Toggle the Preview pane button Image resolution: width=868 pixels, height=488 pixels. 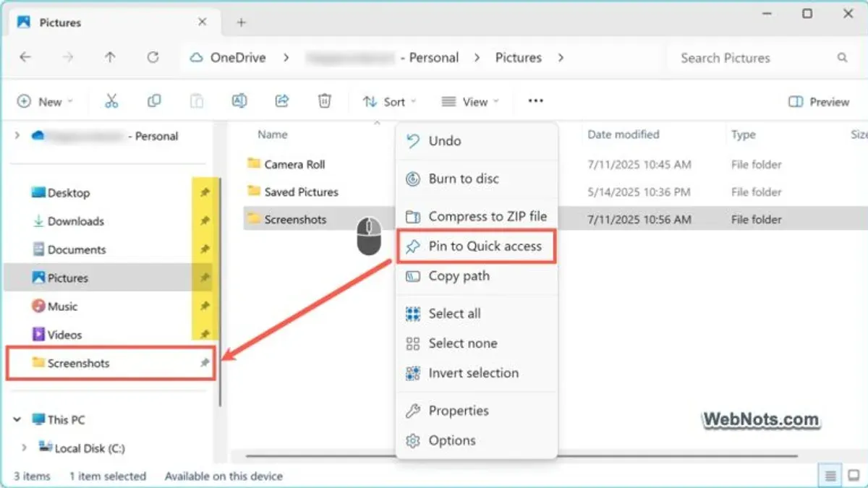[819, 102]
